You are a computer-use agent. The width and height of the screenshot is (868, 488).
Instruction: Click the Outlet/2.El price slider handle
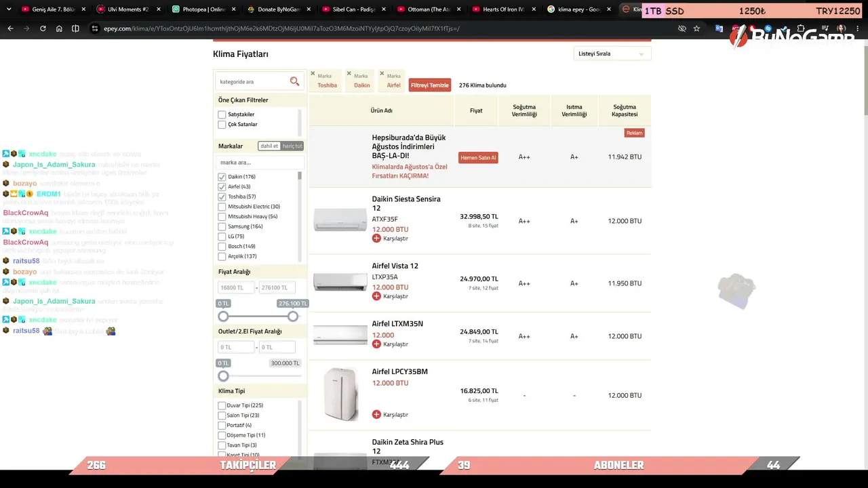223,376
